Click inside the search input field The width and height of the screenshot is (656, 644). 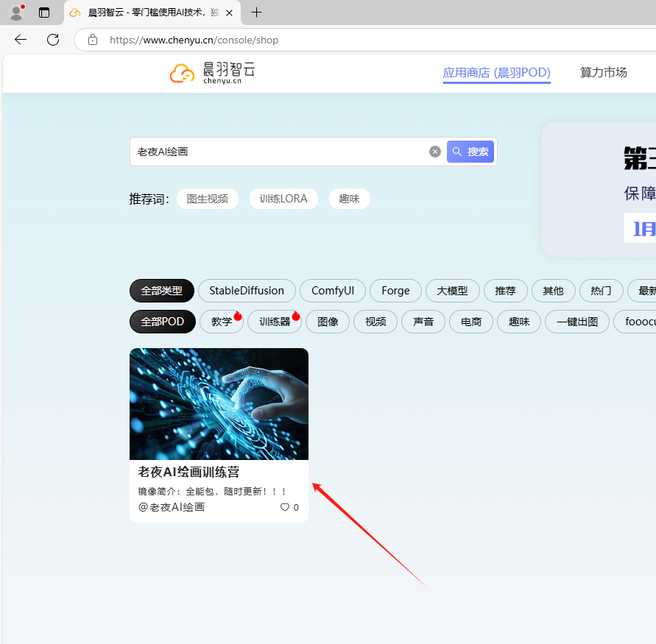[x=280, y=151]
